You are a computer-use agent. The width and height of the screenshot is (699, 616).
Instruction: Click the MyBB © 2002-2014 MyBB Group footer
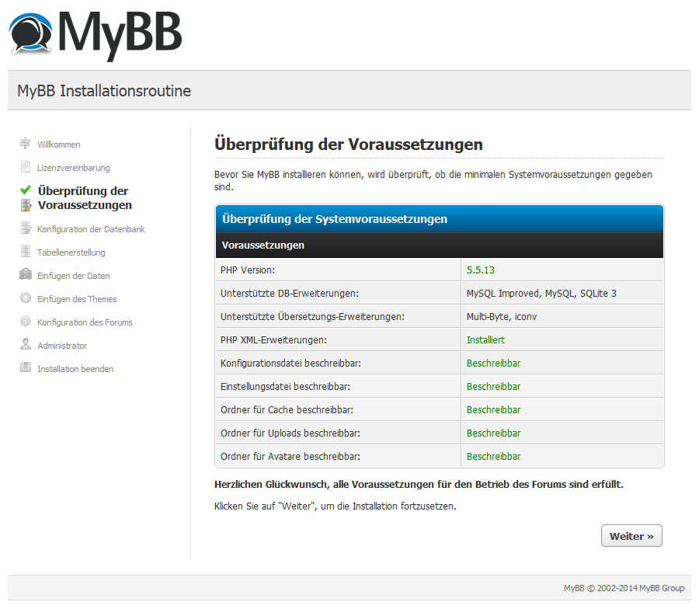click(624, 588)
